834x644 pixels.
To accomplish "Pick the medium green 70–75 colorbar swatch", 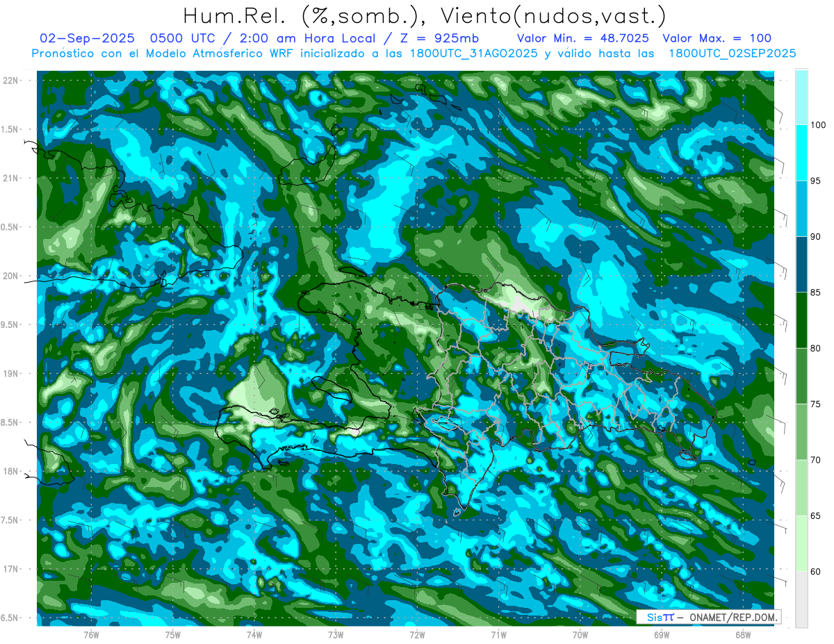I will click(x=801, y=432).
